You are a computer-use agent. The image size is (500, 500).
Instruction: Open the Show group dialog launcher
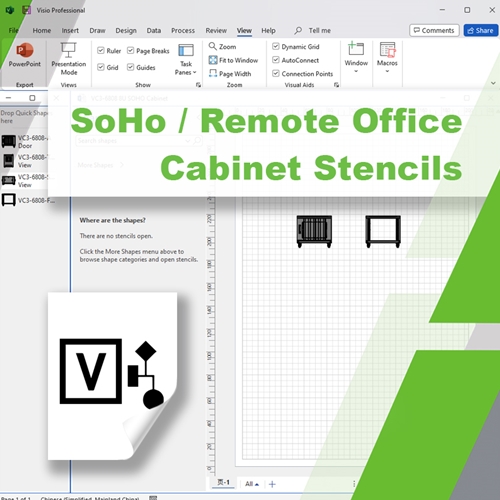[198, 85]
